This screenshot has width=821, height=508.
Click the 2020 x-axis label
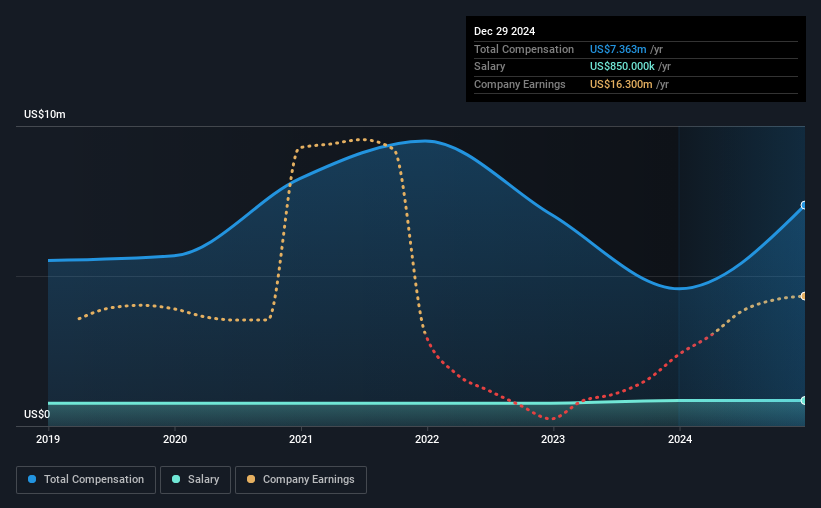pyautogui.click(x=175, y=439)
